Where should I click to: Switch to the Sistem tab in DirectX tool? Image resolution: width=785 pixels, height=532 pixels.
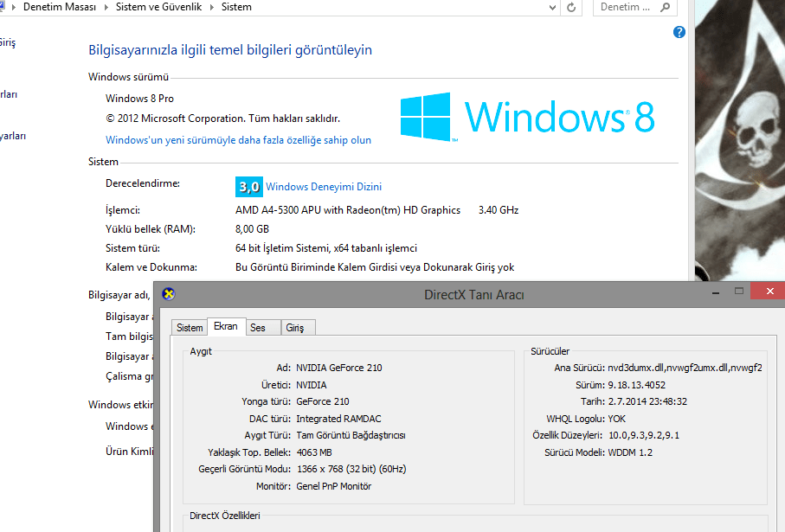[190, 328]
